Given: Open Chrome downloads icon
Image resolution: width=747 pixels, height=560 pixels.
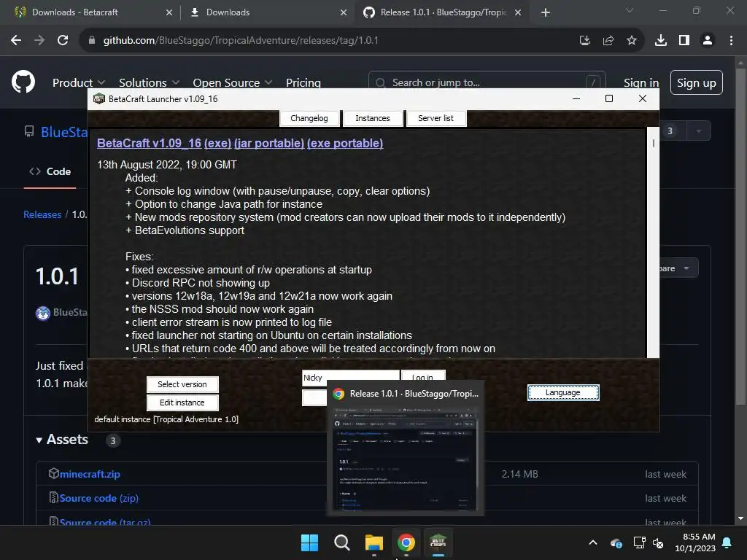Looking at the screenshot, I should tap(661, 40).
